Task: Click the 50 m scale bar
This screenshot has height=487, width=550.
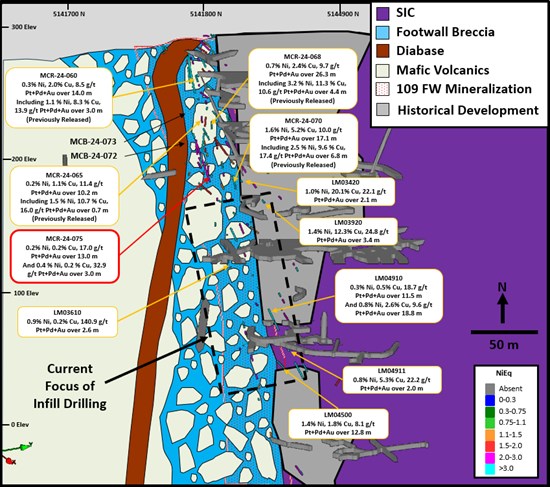Action: pyautogui.click(x=504, y=332)
